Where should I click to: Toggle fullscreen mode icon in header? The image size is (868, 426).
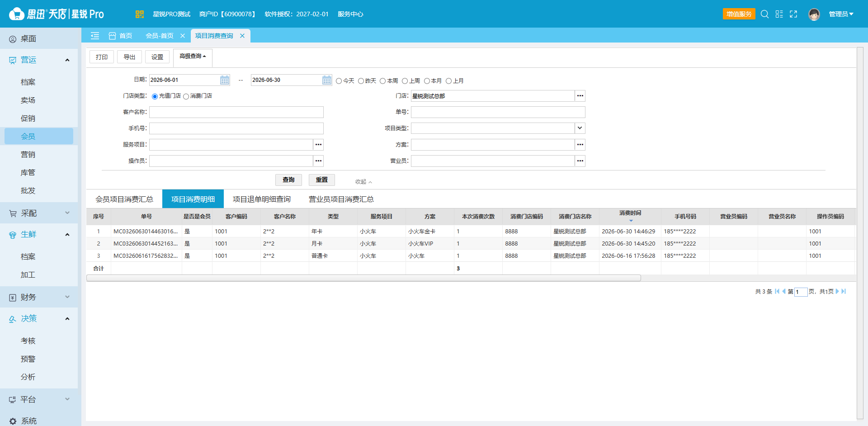pyautogui.click(x=793, y=14)
